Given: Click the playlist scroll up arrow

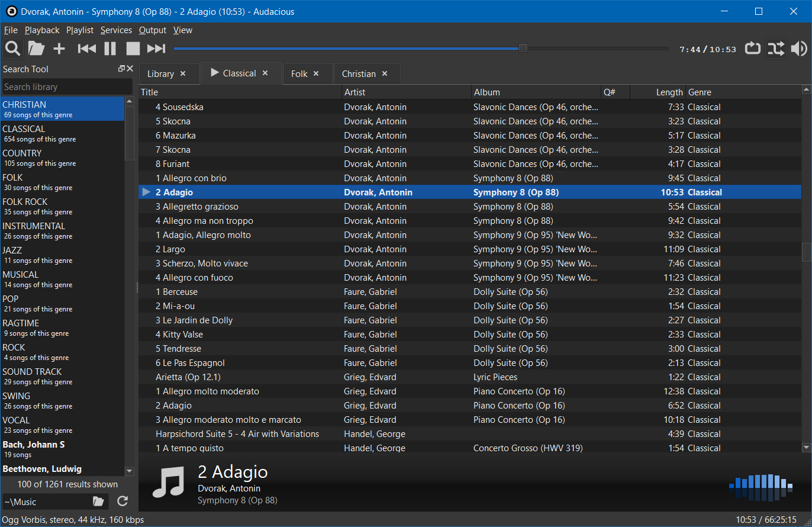Looking at the screenshot, I should pyautogui.click(x=806, y=90).
